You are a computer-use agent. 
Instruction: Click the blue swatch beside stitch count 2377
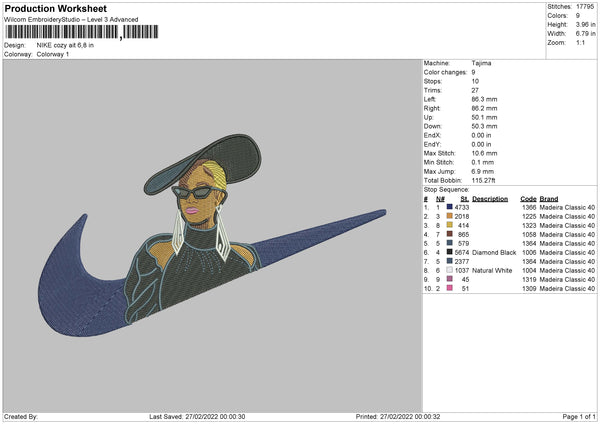(x=450, y=261)
